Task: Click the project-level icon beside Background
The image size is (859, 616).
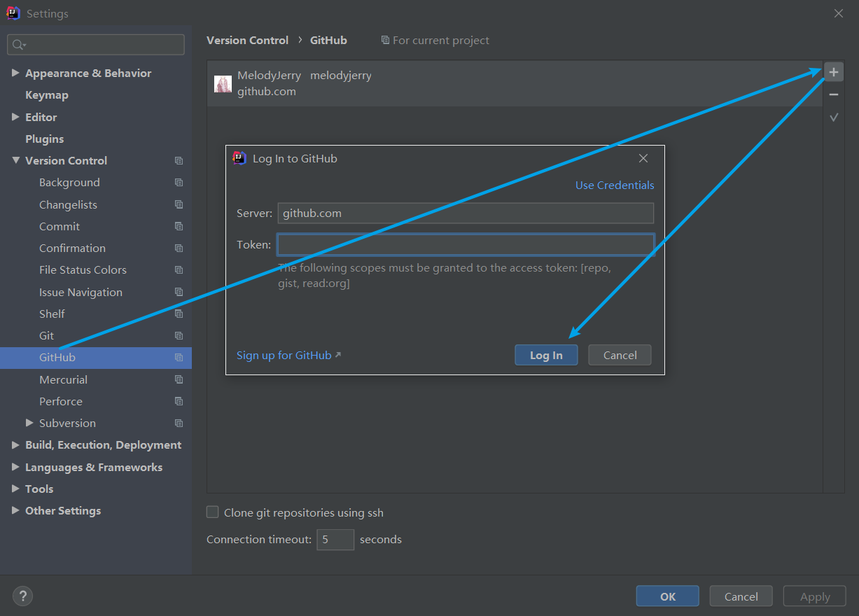Action: tap(179, 183)
